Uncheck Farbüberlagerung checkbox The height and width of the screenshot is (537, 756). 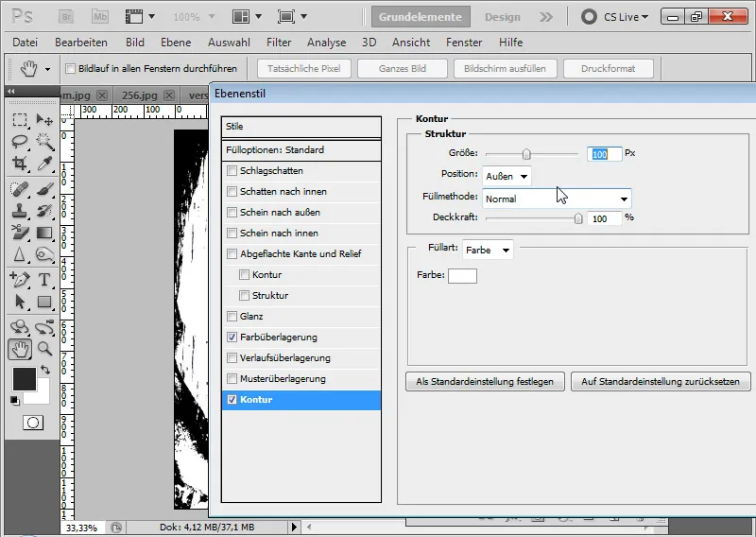point(232,338)
